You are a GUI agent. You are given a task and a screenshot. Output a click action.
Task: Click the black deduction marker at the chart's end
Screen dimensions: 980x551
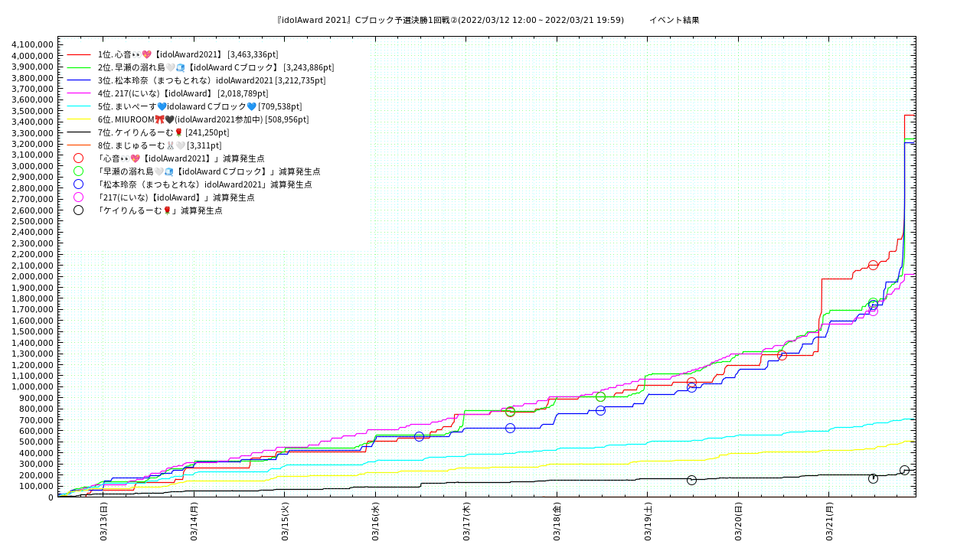point(904,470)
